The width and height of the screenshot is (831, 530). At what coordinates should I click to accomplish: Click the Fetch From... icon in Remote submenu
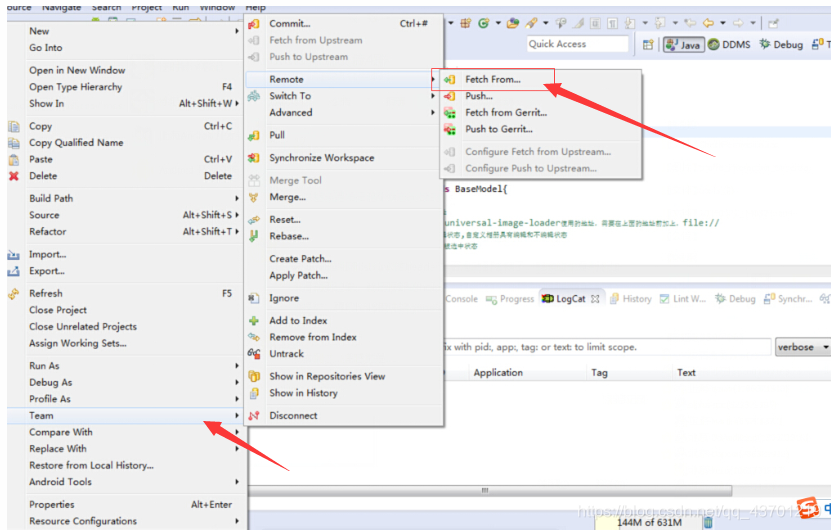[x=449, y=80]
